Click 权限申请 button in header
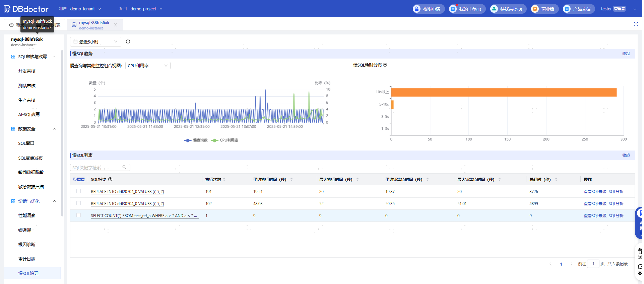644x284 pixels. [x=429, y=9]
